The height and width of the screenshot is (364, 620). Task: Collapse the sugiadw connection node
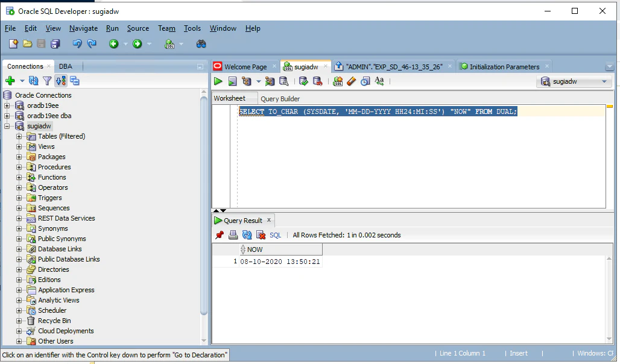pos(7,126)
